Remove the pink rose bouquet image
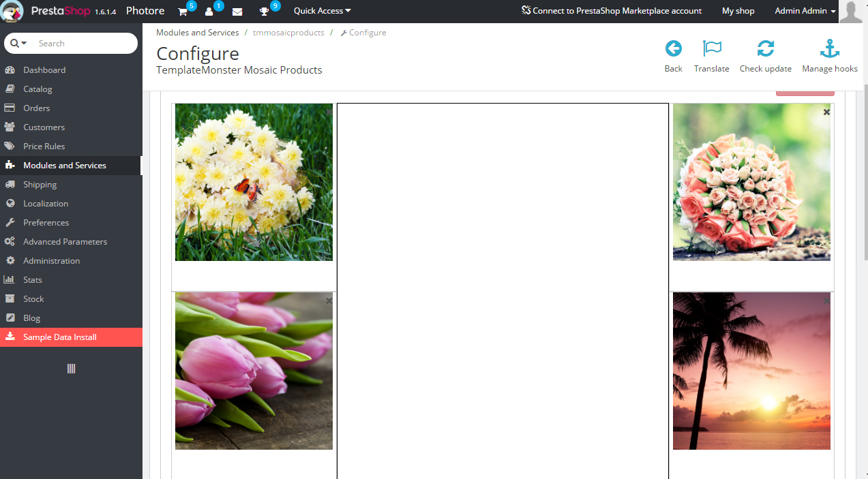This screenshot has width=868, height=479. click(x=826, y=112)
